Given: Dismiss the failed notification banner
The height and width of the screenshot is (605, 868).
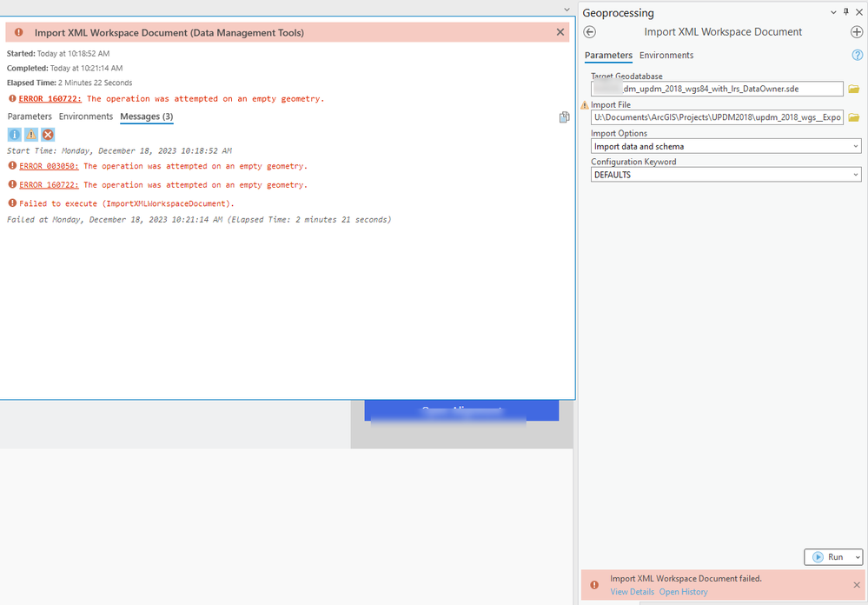Looking at the screenshot, I should click(x=857, y=585).
